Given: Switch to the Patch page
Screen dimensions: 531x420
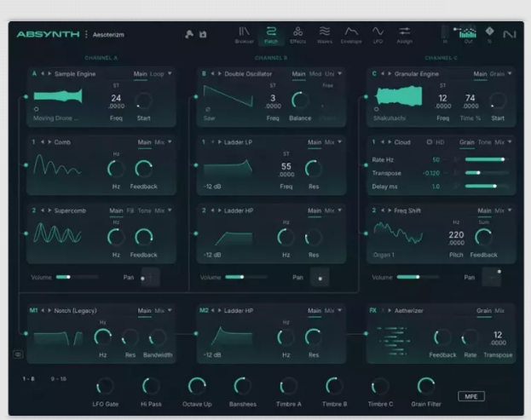Looking at the screenshot, I should (x=271, y=35).
